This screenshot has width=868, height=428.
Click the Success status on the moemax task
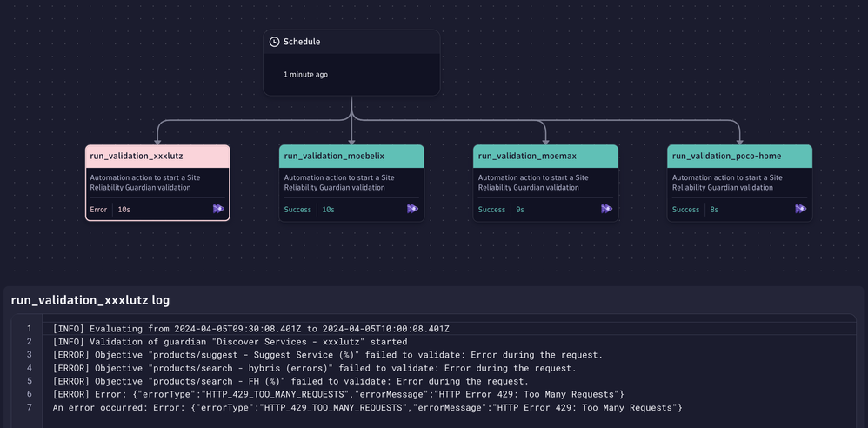[491, 210]
